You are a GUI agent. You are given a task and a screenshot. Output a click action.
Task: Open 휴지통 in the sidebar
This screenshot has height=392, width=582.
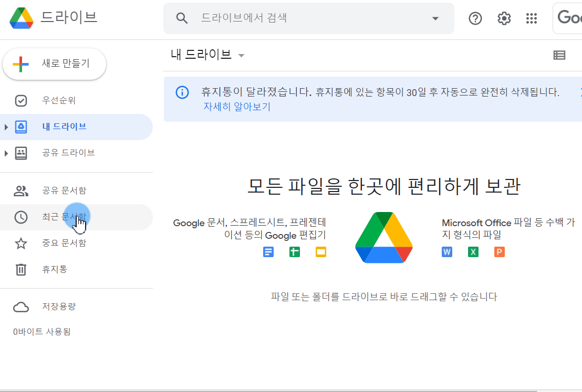coord(76,270)
